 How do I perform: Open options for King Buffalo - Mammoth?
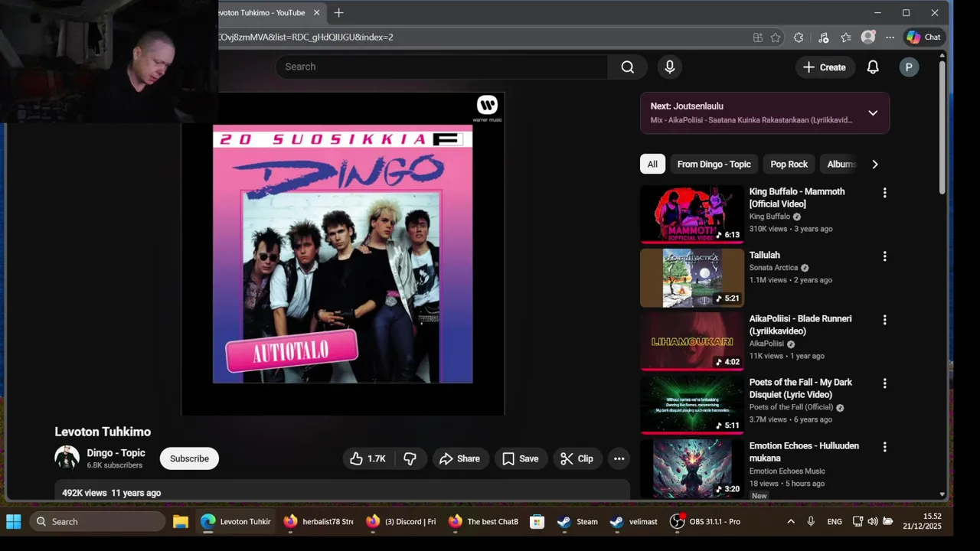click(884, 193)
